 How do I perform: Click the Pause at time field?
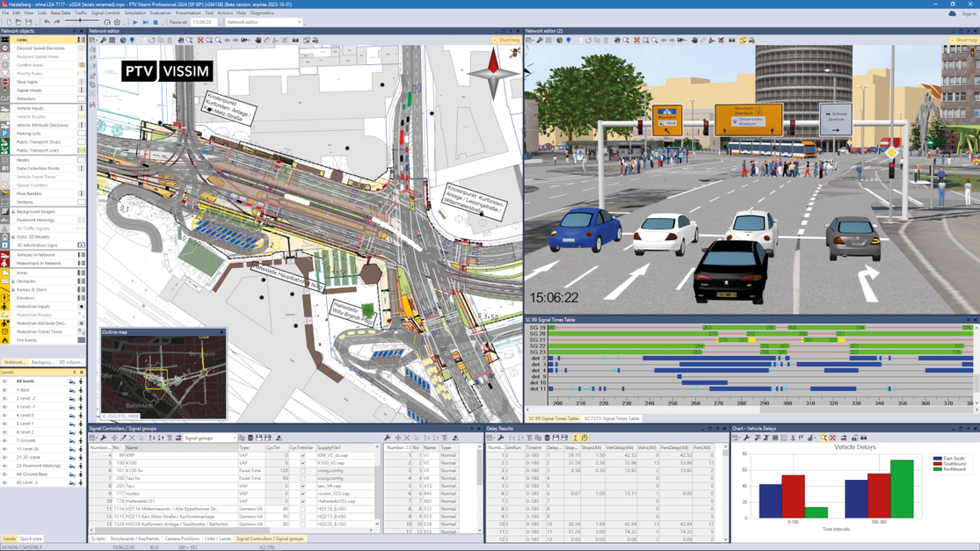coord(202,22)
